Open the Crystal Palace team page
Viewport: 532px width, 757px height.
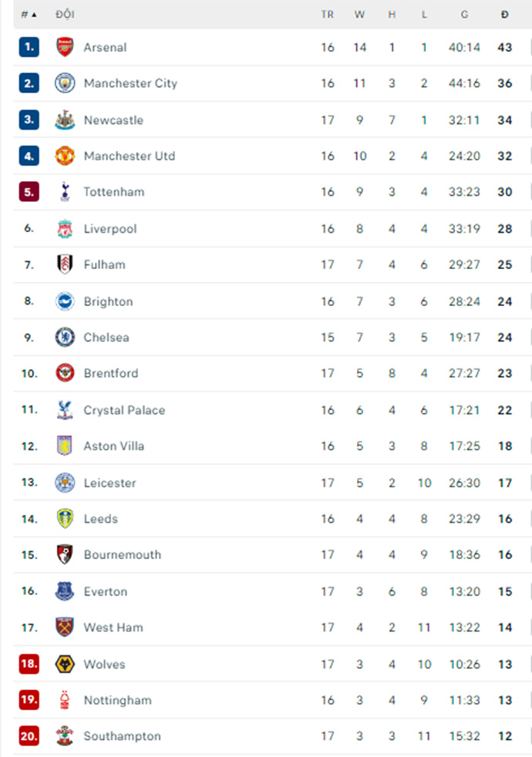124,410
